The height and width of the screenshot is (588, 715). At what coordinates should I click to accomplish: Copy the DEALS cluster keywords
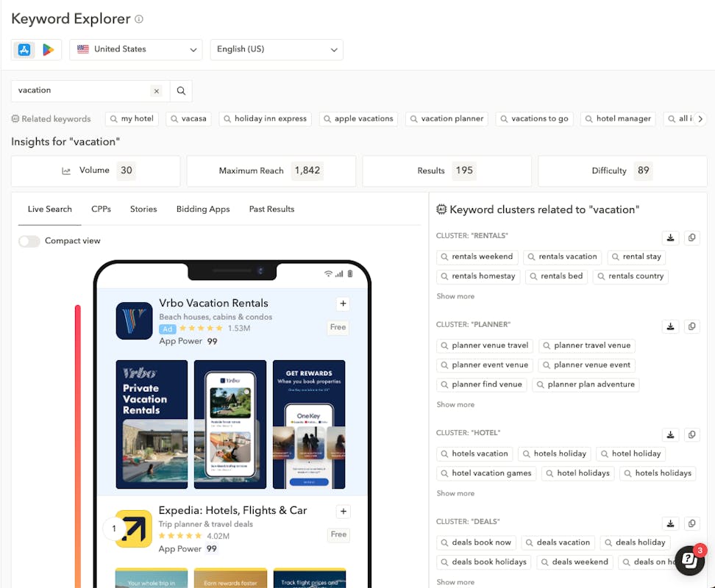pos(691,523)
